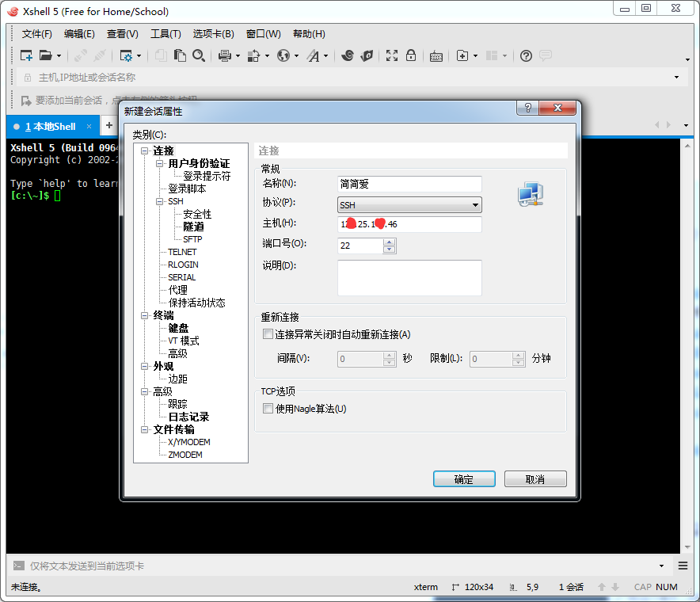700x602 pixels.
Task: Click the Print toolbar icon
Action: 225,55
